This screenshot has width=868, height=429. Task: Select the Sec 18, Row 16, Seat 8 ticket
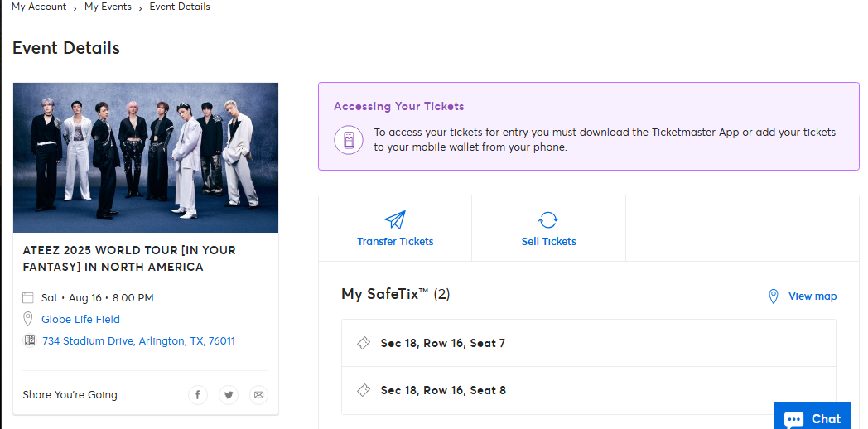point(588,390)
